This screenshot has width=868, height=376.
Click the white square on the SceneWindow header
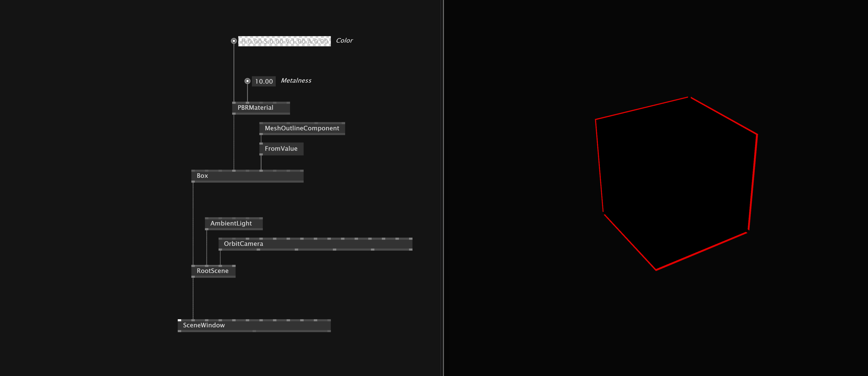180,320
